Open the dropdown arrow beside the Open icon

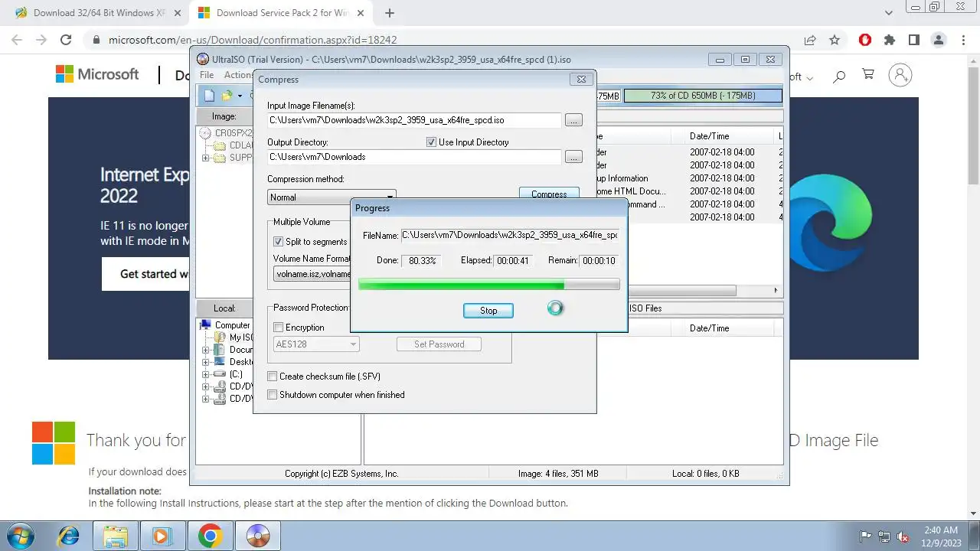tap(240, 96)
